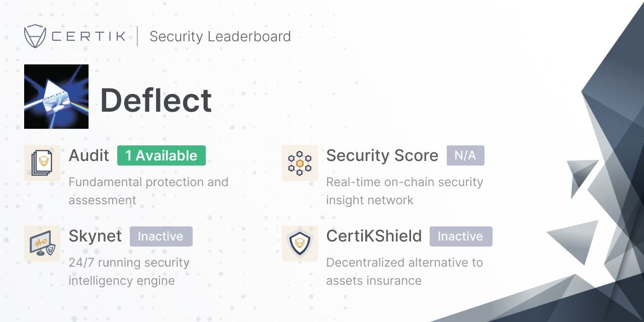Click the Audit documents icon
The height and width of the screenshot is (322, 644).
click(42, 163)
